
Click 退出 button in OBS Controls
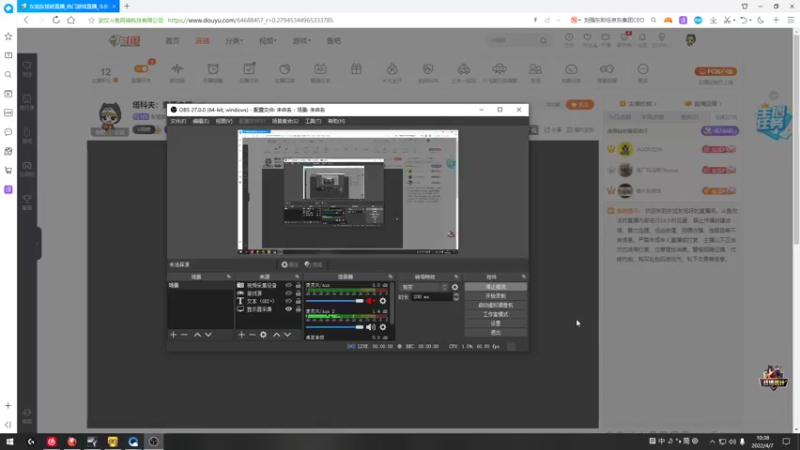click(495, 333)
